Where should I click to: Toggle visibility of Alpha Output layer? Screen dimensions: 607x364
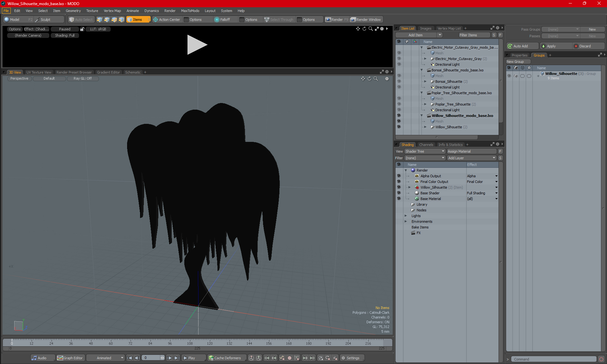(399, 176)
